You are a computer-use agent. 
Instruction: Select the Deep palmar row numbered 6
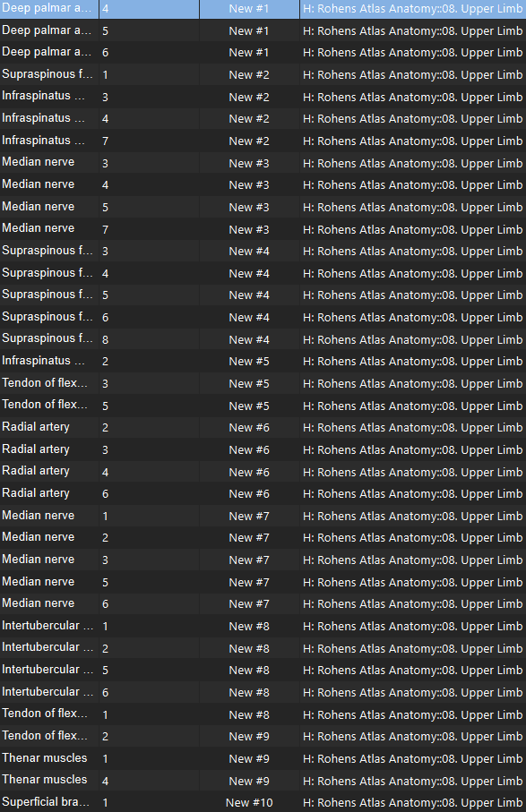point(263,52)
